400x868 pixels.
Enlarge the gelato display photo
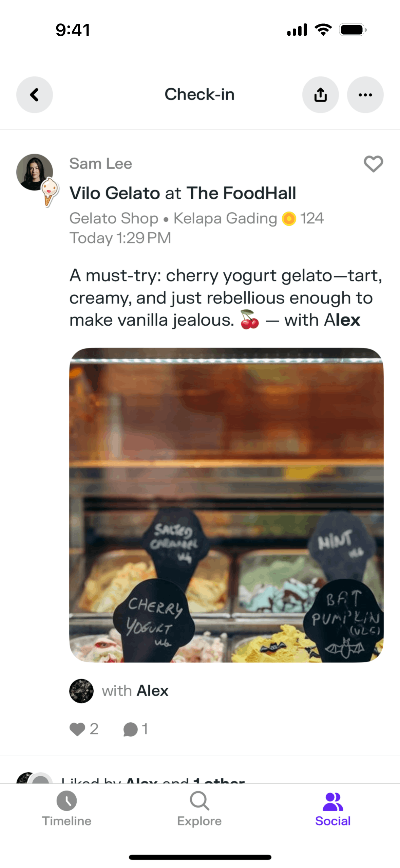(226, 505)
